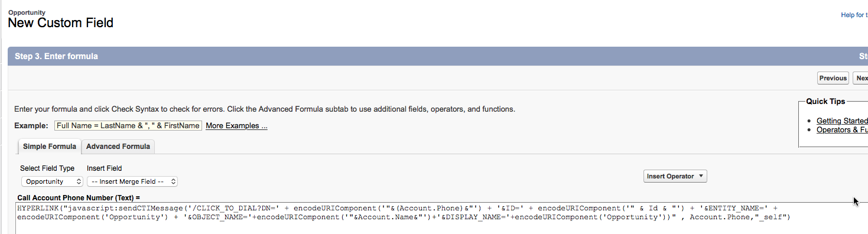Click the Call Account Phone Number field label
Image resolution: width=868 pixels, height=234 pixels.
(79, 197)
